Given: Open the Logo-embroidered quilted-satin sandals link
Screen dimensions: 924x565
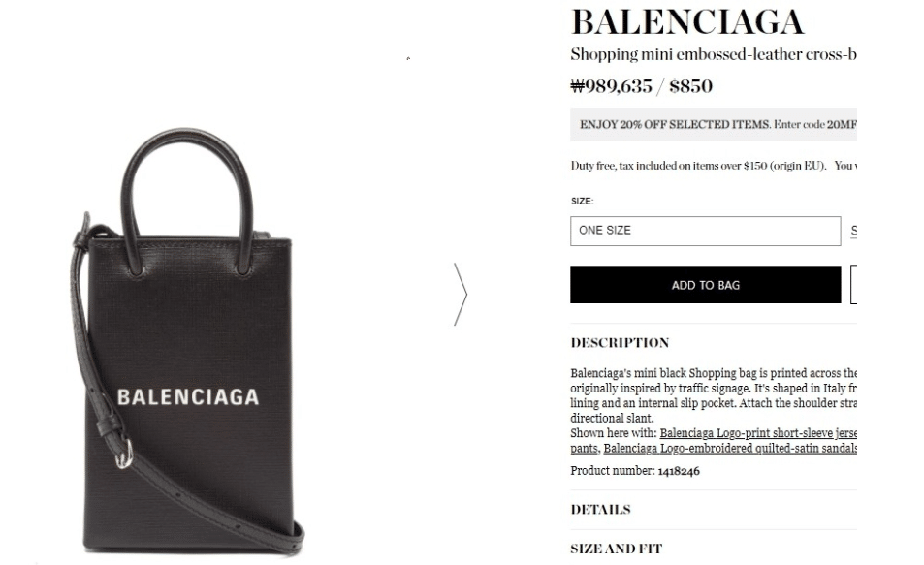Looking at the screenshot, I should click(730, 449).
